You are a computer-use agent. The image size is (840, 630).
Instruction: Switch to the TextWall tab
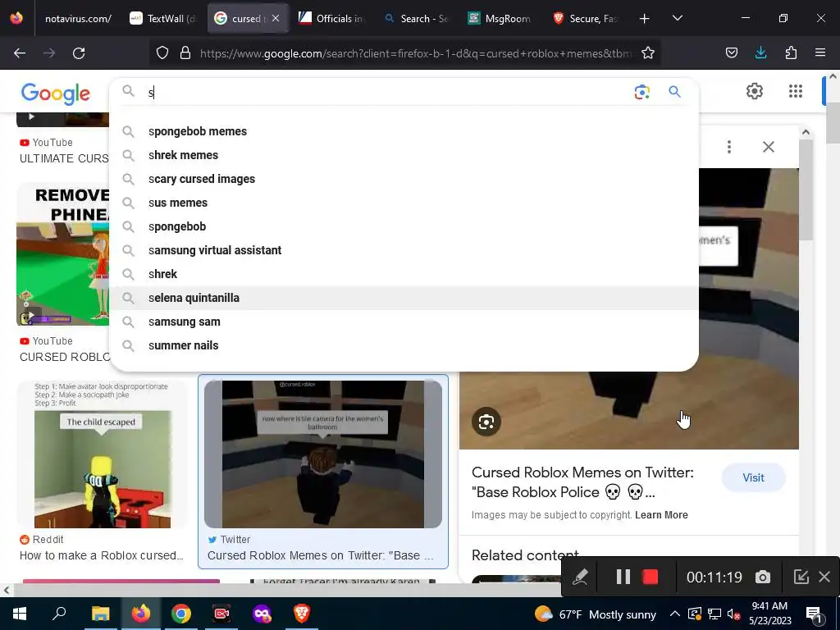coord(163,19)
